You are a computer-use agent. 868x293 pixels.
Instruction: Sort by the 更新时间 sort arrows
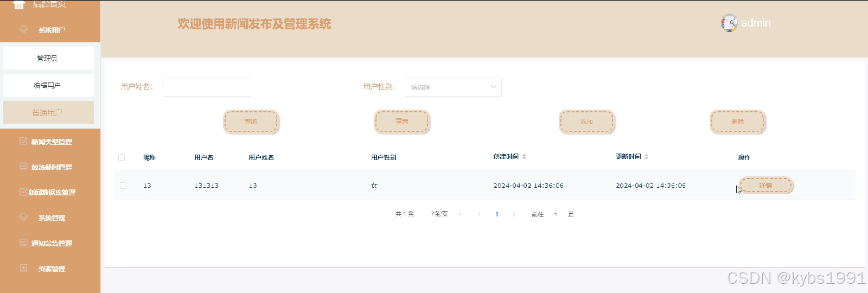[x=646, y=156]
